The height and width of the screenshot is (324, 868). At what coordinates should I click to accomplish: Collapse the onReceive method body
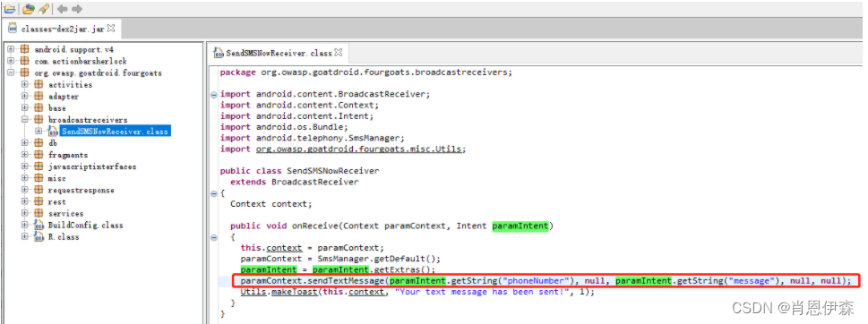pyautogui.click(x=214, y=238)
